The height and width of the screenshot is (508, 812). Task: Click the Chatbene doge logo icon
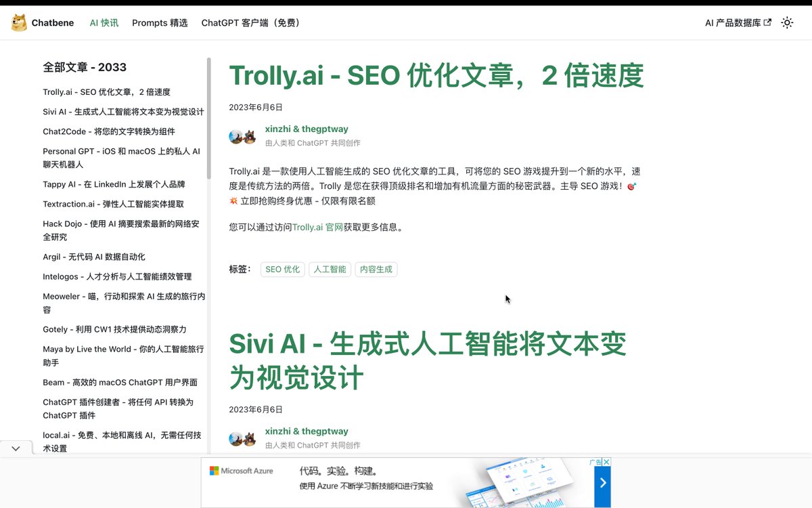tap(19, 22)
